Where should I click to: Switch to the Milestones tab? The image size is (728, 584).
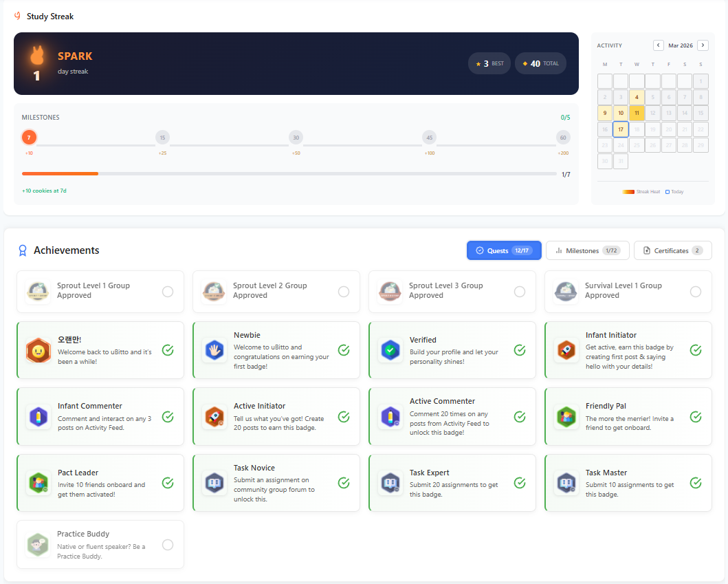tap(587, 250)
